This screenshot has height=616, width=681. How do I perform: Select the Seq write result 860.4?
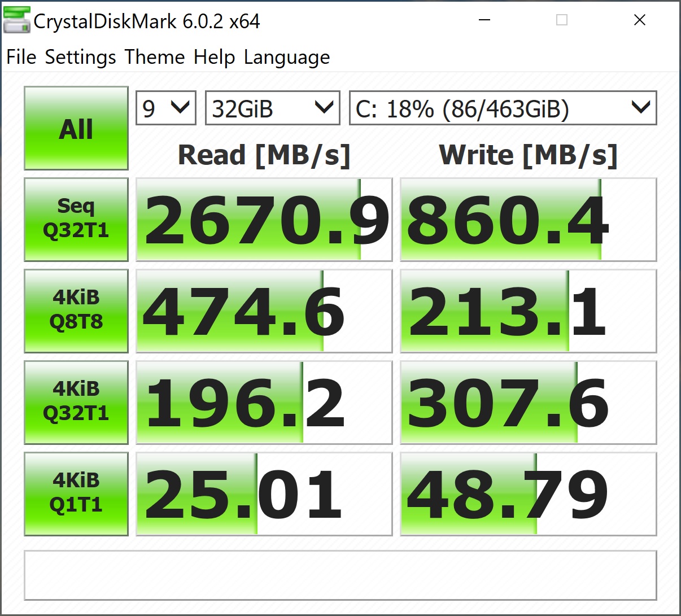(529, 220)
